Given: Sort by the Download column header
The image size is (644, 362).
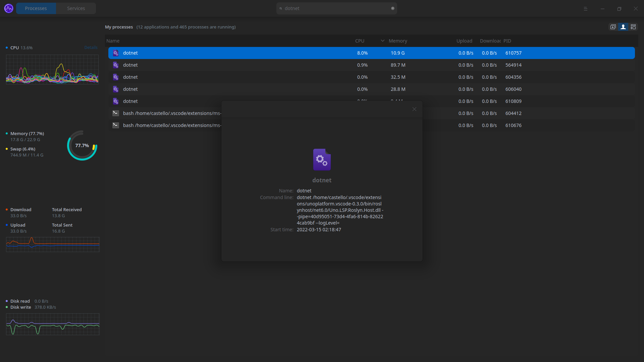Looking at the screenshot, I should (490, 41).
